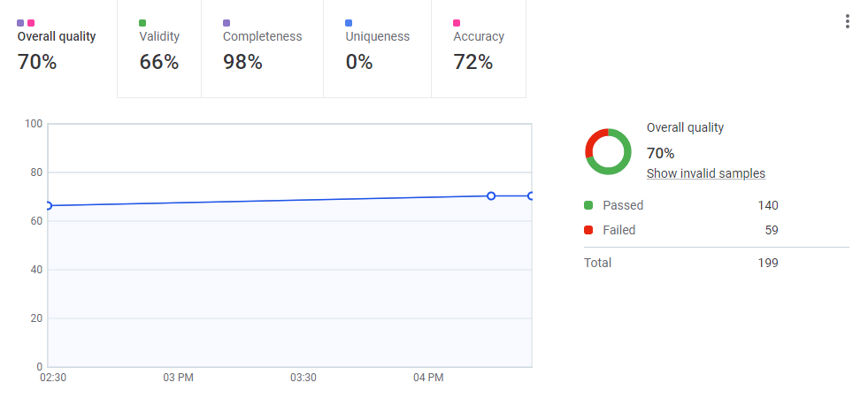This screenshot has height=398, width=868.
Task: Click the Show invalid samples link
Action: point(705,173)
